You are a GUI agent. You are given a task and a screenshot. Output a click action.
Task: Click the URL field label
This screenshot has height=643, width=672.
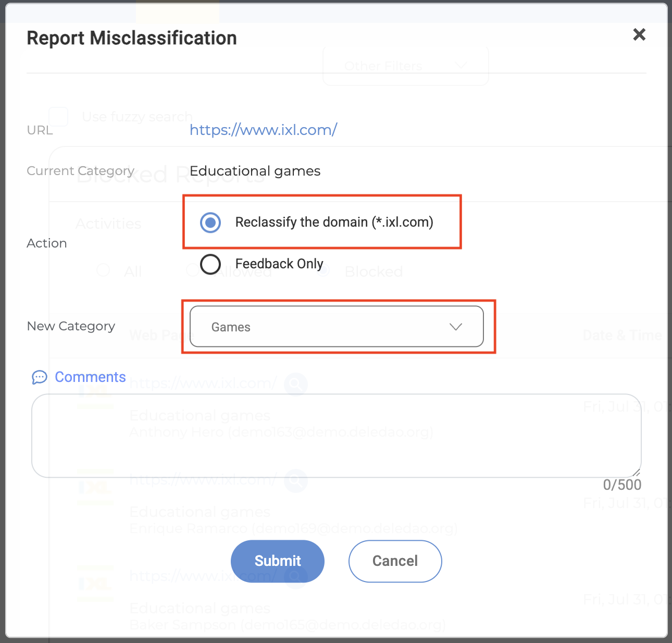coord(40,130)
